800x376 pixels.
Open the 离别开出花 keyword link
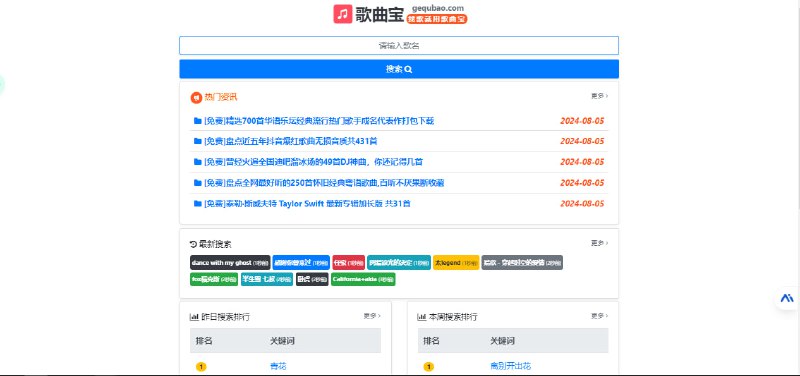(x=511, y=366)
